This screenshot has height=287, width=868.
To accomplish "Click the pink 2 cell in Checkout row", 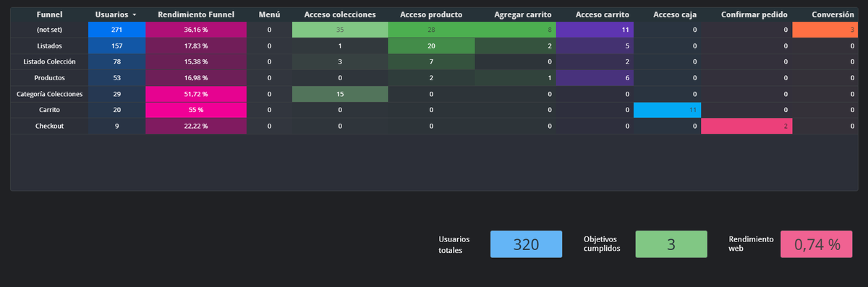I will 747,126.
